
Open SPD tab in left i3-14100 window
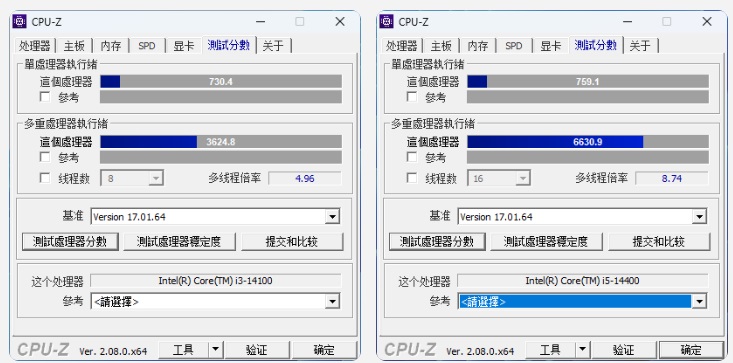pyautogui.click(x=147, y=46)
